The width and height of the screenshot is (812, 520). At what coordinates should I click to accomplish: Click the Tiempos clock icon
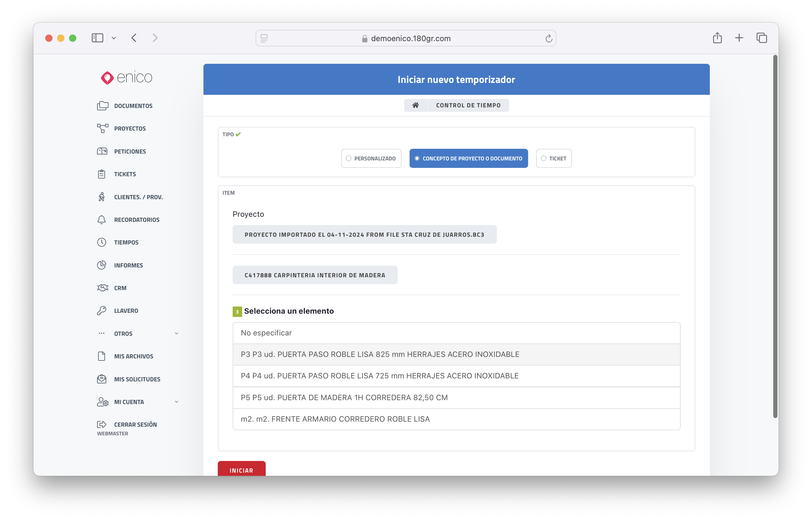(x=102, y=242)
